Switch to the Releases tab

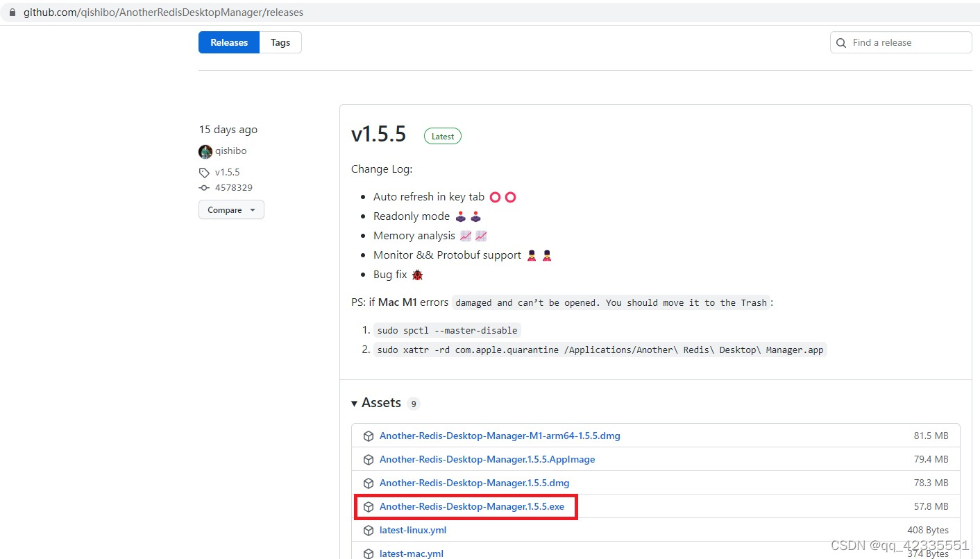click(229, 42)
